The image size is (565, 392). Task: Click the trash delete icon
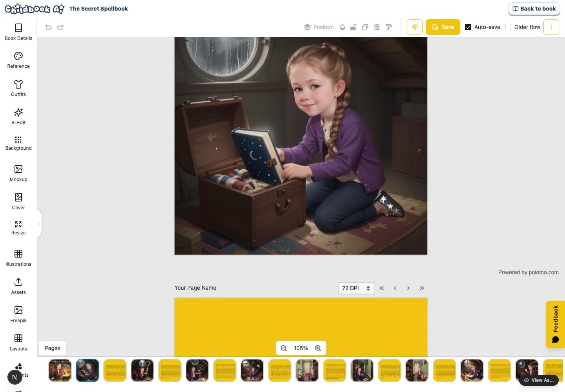[x=377, y=27]
